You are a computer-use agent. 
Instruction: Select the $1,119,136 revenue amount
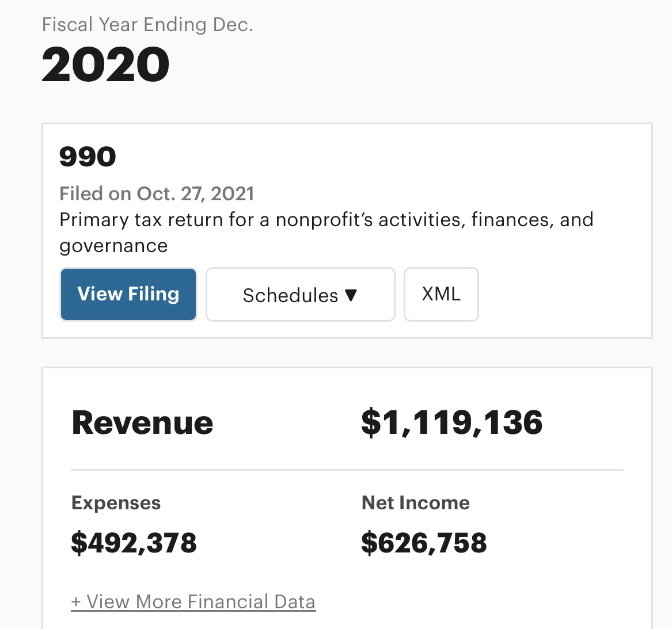click(451, 422)
